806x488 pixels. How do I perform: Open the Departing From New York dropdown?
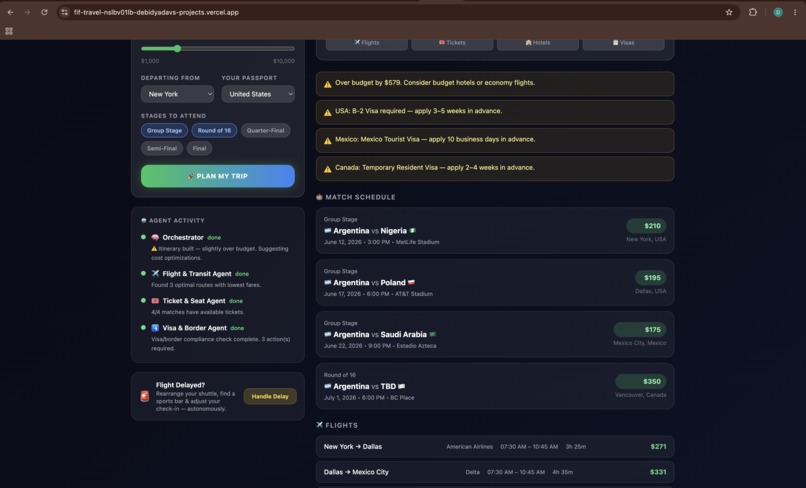[177, 94]
